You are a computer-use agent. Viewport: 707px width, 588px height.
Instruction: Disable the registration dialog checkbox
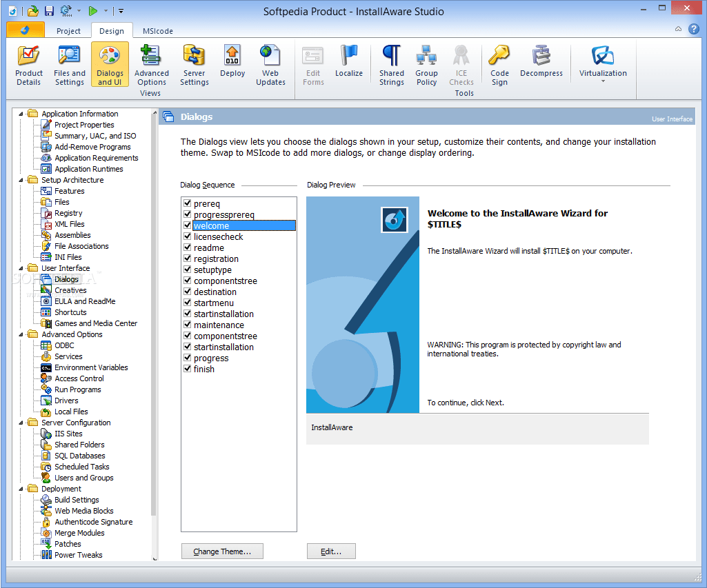(188, 258)
